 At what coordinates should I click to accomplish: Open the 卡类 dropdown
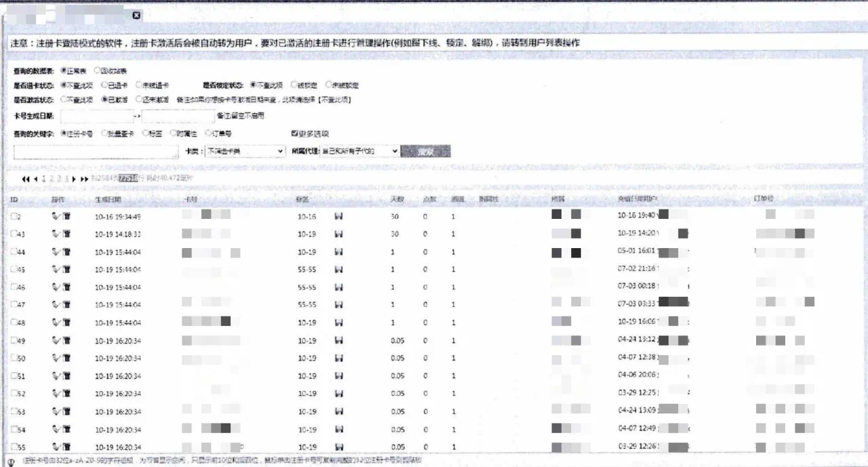tap(245, 151)
